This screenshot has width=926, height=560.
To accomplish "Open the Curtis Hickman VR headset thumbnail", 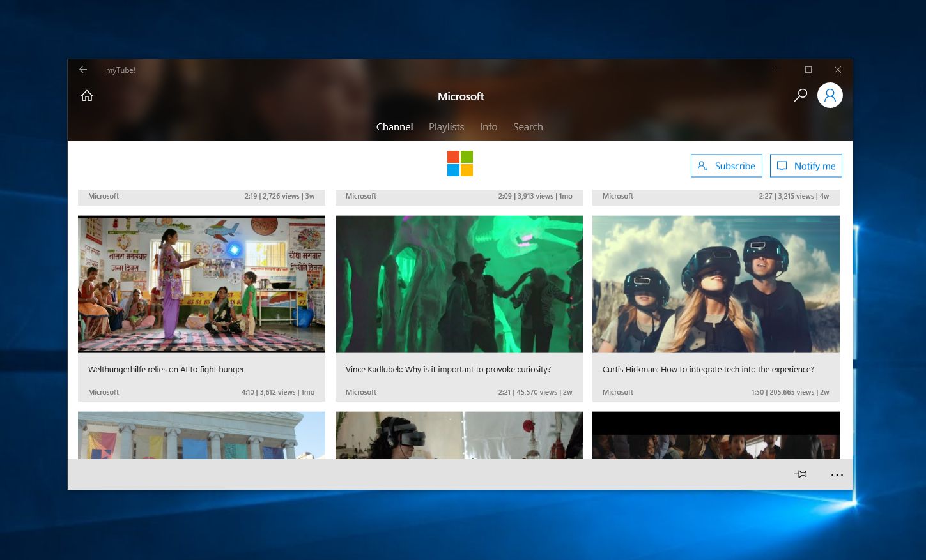I will click(x=716, y=284).
